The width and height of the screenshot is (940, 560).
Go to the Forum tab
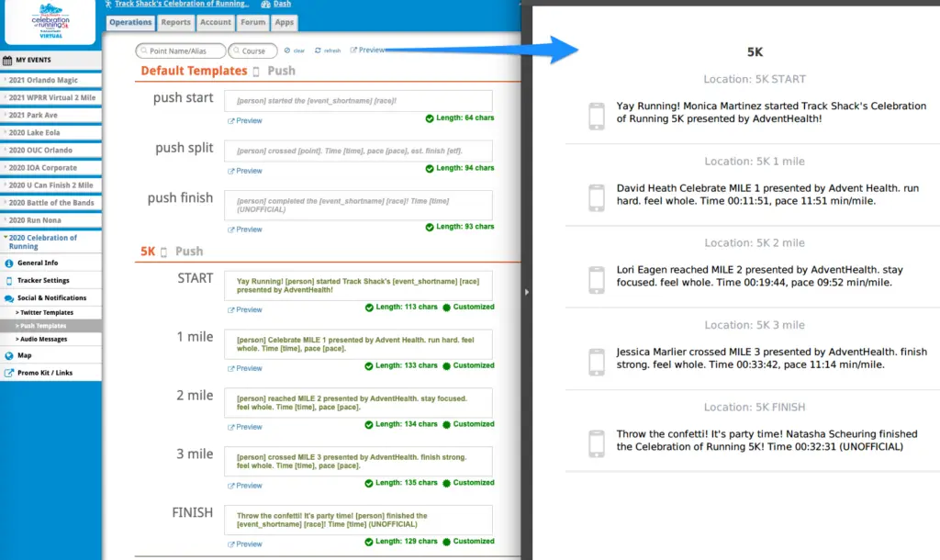click(253, 22)
